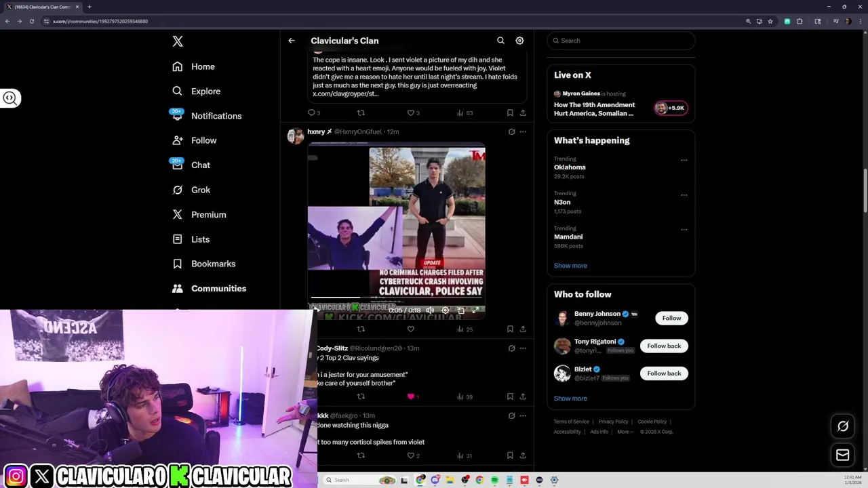Viewport: 868px width, 488px height.
Task: Bookmark the faekgro post
Action: click(510, 455)
